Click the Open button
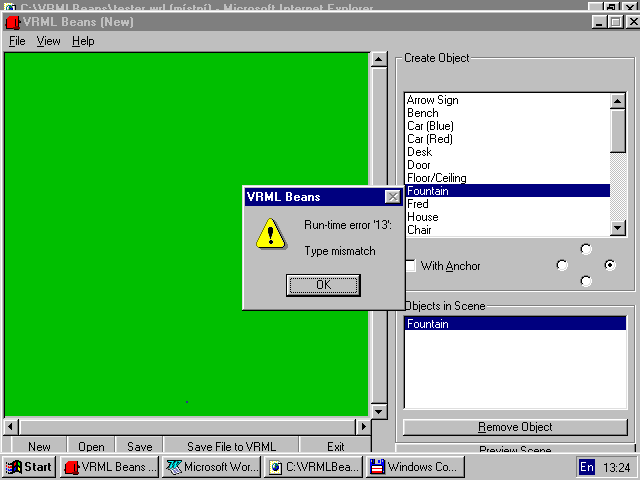The width and height of the screenshot is (640, 480). [x=91, y=446]
